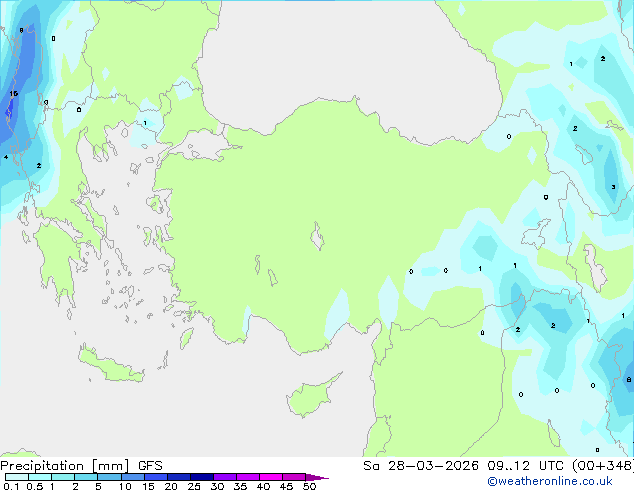The height and width of the screenshot is (490, 634).
Task: Click the "15" precipitation value on the map
Action: coord(14,94)
